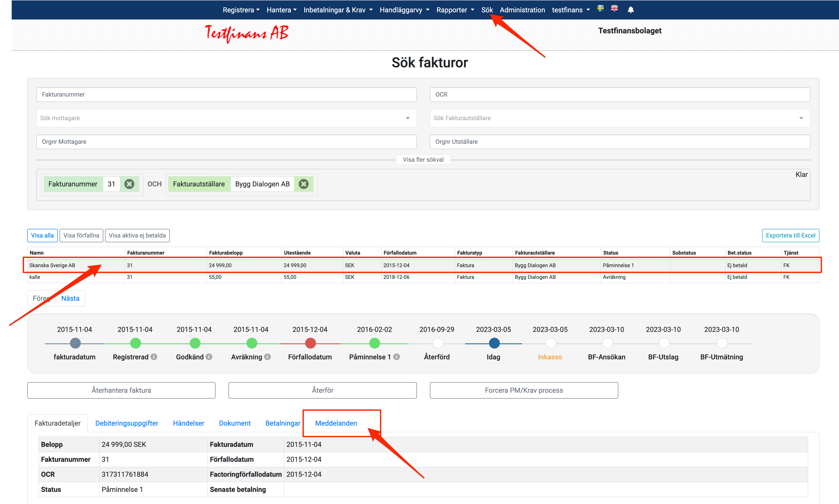Toggle the Visa förfallna filter
This screenshot has height=504, width=839.
[x=81, y=235]
